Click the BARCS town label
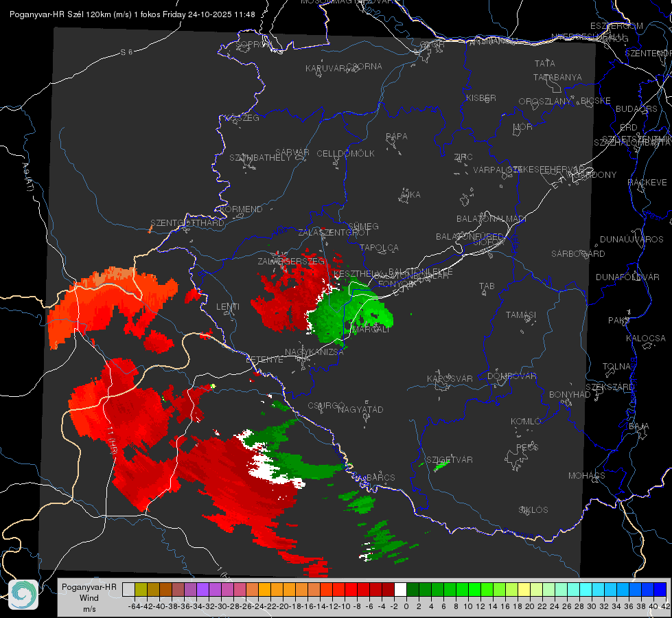Image resolution: width=672 pixels, height=618 pixels. tap(381, 478)
